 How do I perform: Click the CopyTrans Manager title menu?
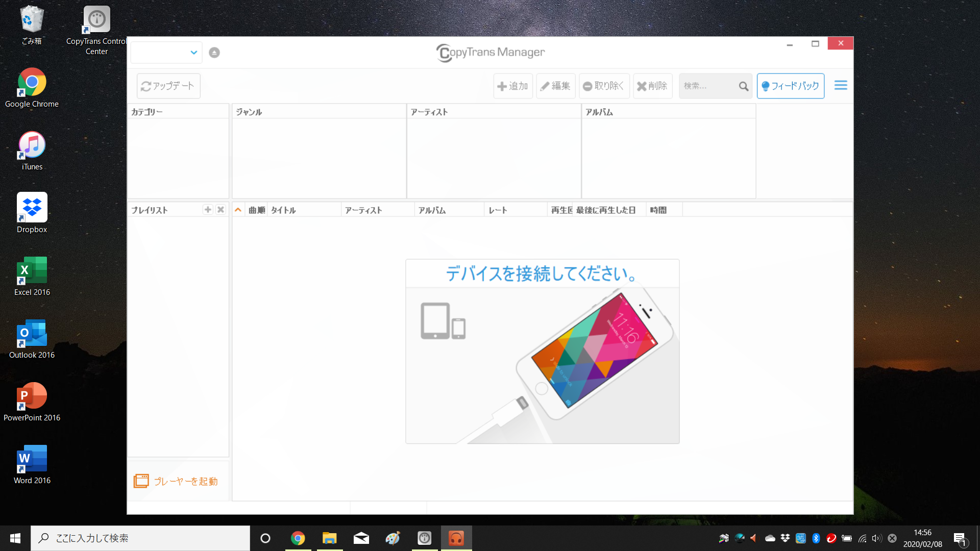pyautogui.click(x=490, y=53)
